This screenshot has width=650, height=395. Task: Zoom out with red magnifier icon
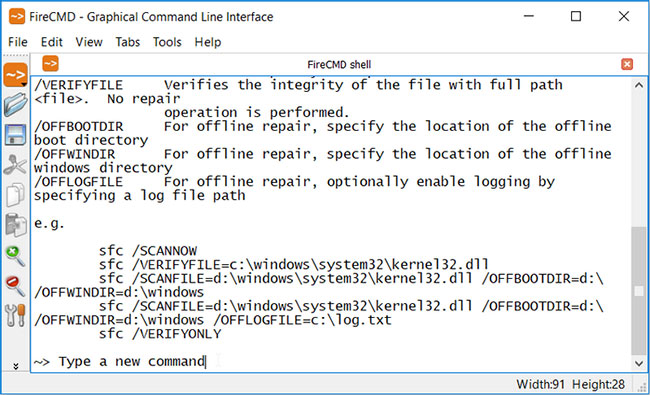coord(15,286)
